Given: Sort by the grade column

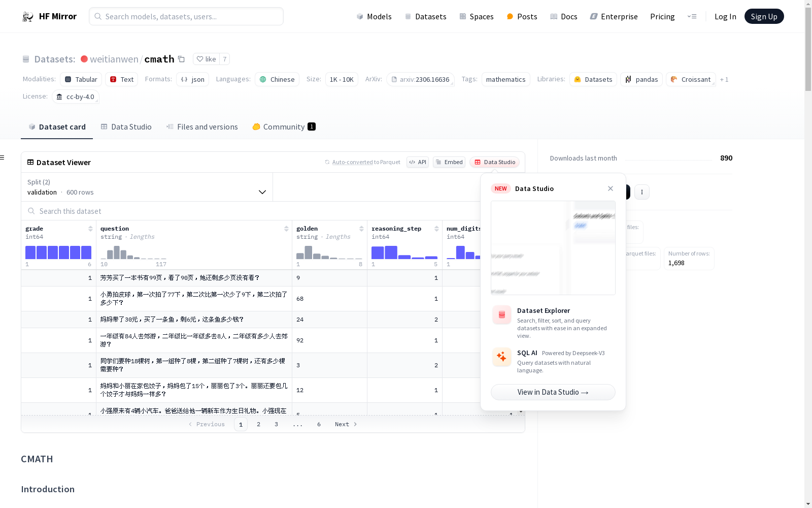Looking at the screenshot, I should click(x=90, y=229).
